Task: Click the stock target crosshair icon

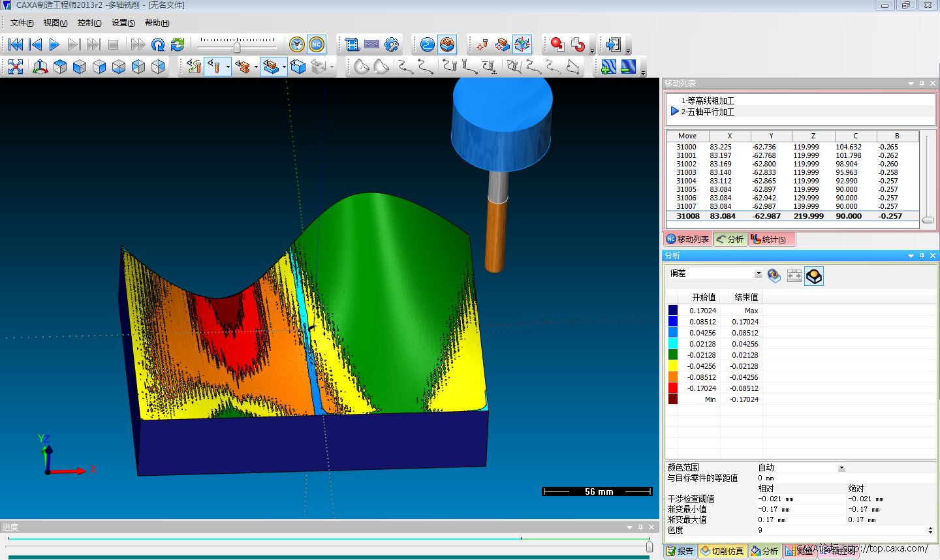Action: (503, 44)
